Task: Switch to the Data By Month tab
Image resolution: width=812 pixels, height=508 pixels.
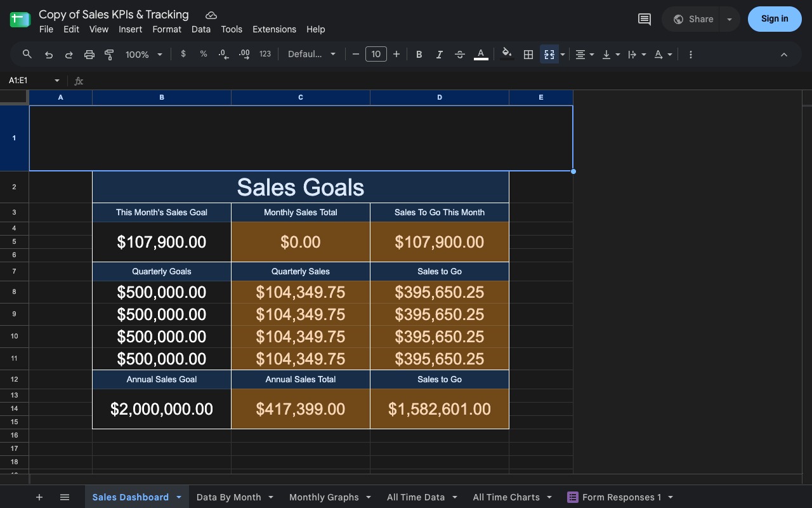Action: [x=229, y=497]
